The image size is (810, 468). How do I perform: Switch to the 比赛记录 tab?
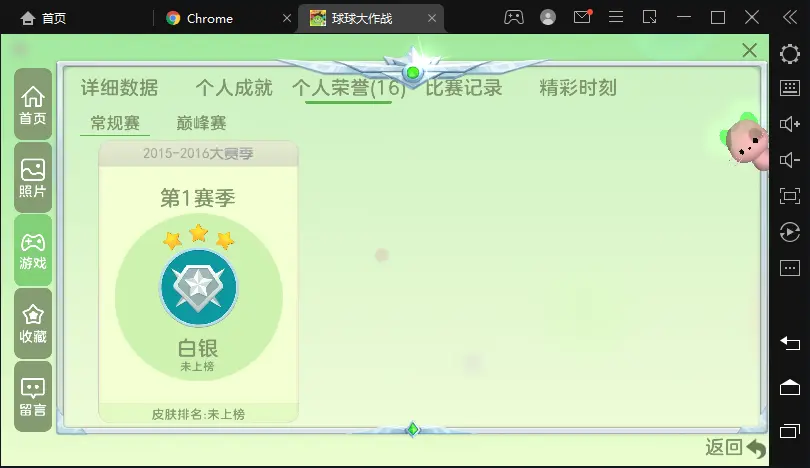point(463,88)
